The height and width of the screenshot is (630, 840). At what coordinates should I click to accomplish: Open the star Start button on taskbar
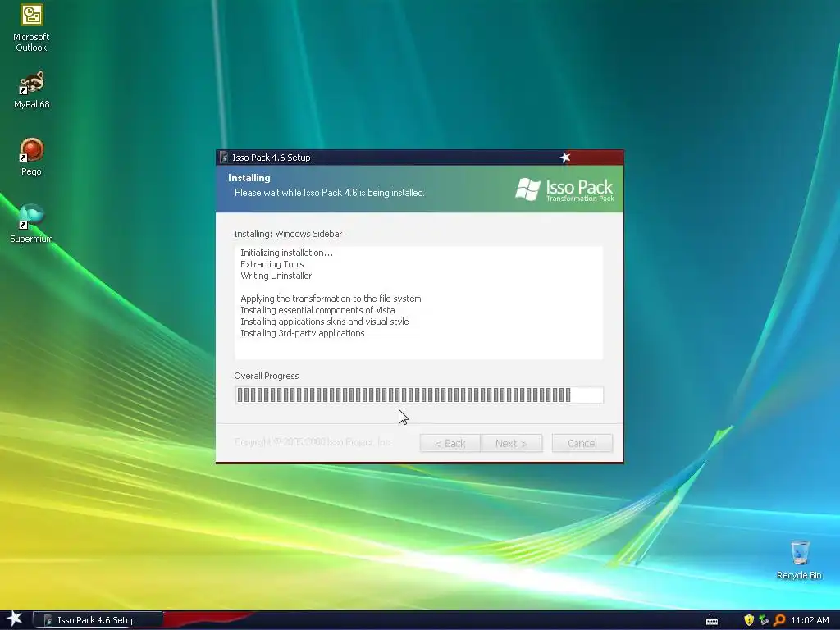[x=15, y=619]
